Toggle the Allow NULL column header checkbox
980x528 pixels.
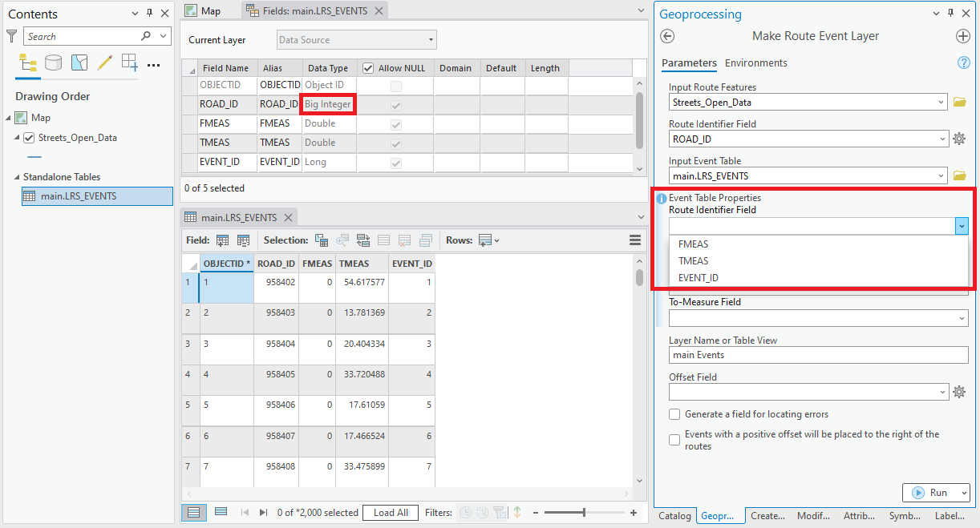coord(366,68)
